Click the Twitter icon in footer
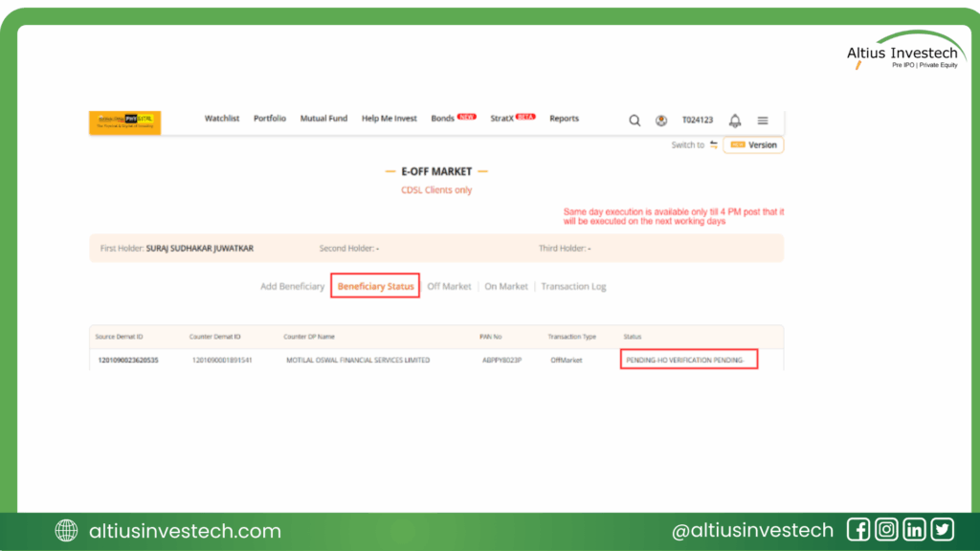Viewport: 980px width, 551px height. 943,530
